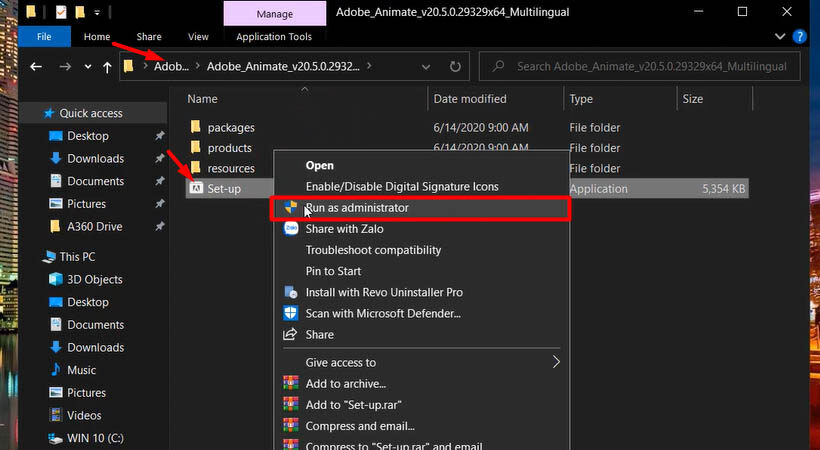The height and width of the screenshot is (450, 820).
Task: Expand the ribbon with the chevron
Action: 774,37
